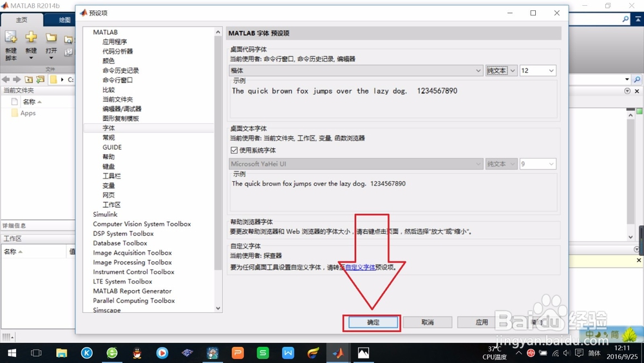The image size is (644, 363).
Task: Click the yellow plus New icon
Action: [31, 37]
